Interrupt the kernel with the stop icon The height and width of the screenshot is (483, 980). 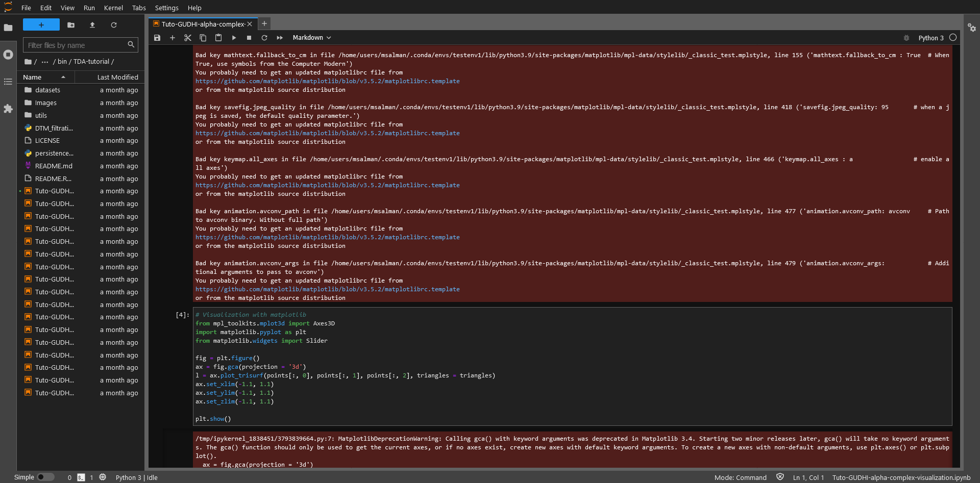[249, 38]
